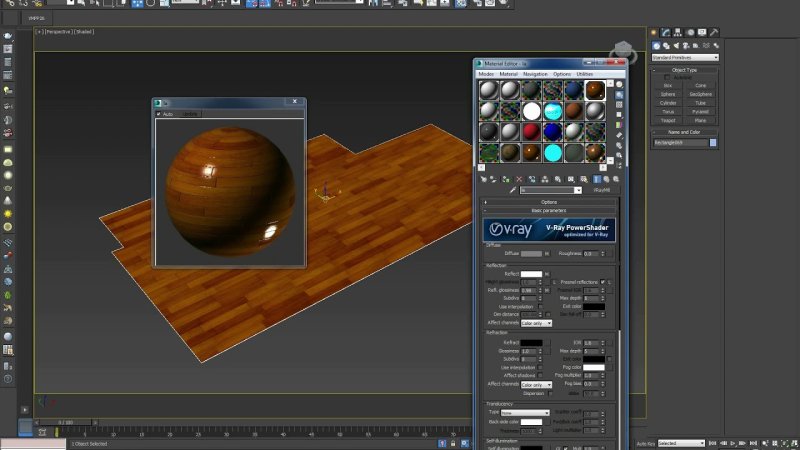Expand the Options rollout
This screenshot has width=800, height=450.
(x=549, y=202)
